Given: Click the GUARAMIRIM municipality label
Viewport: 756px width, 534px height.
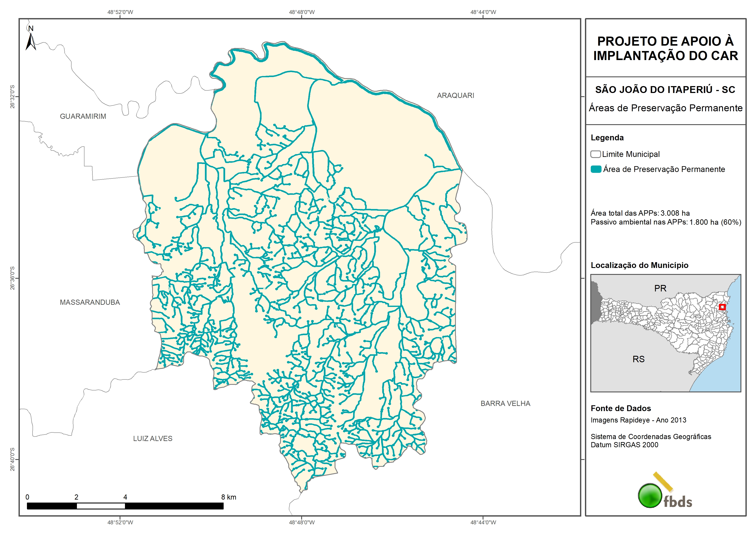Looking at the screenshot, I should point(83,116).
